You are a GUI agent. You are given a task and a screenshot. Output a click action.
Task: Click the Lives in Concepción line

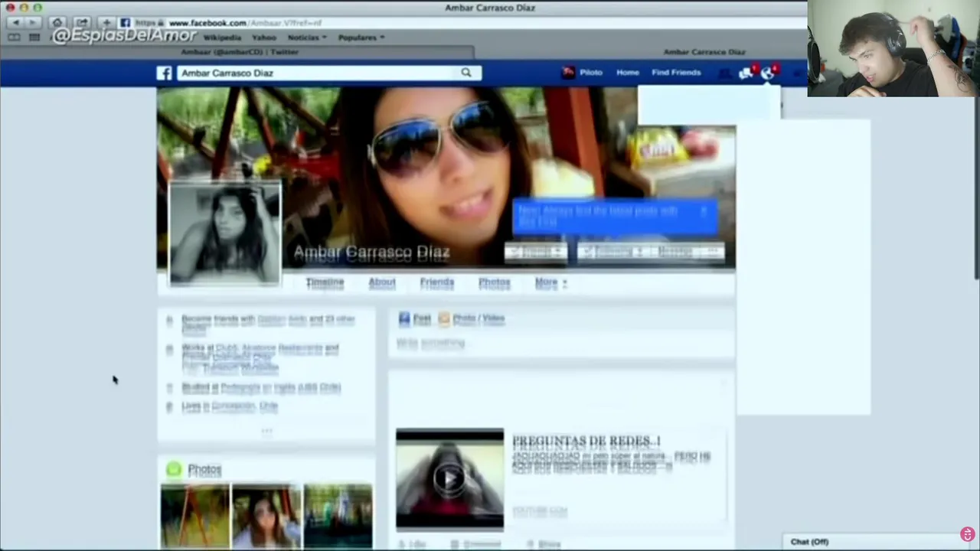click(229, 406)
